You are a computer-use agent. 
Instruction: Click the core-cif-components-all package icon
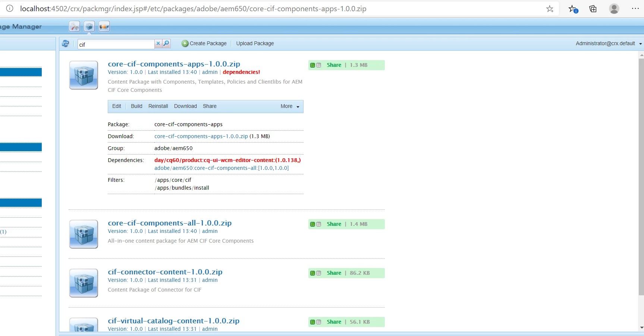click(x=84, y=234)
